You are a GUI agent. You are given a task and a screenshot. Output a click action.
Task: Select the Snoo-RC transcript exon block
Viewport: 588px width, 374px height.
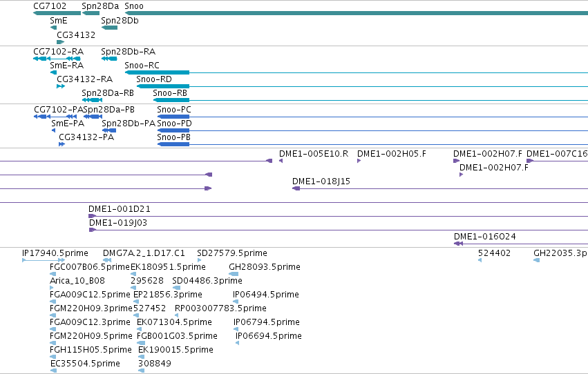(157, 72)
